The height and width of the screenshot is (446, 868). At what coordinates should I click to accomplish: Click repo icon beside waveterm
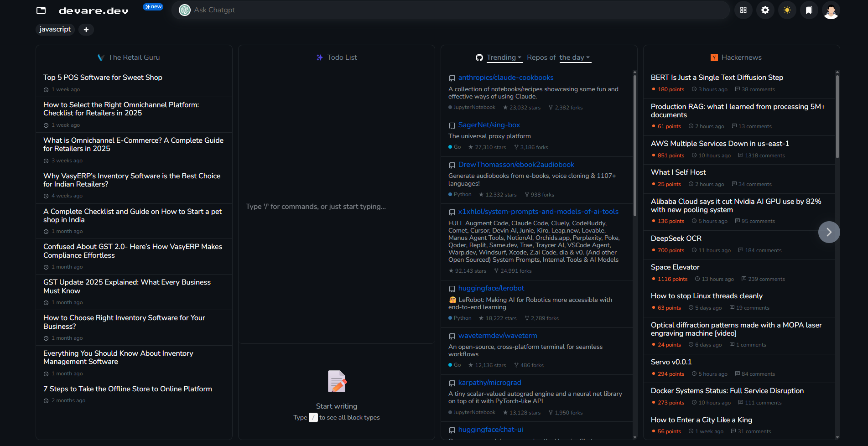452,337
